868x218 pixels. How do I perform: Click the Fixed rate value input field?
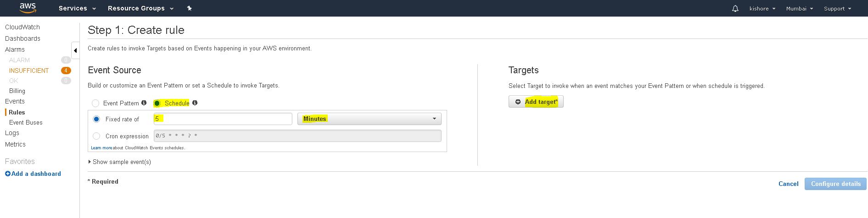(223, 119)
